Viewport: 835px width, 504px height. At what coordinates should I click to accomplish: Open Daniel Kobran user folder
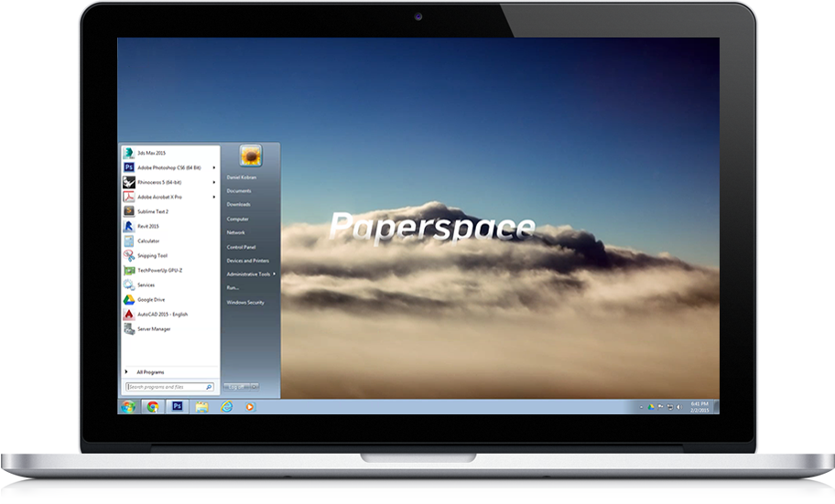(241, 177)
